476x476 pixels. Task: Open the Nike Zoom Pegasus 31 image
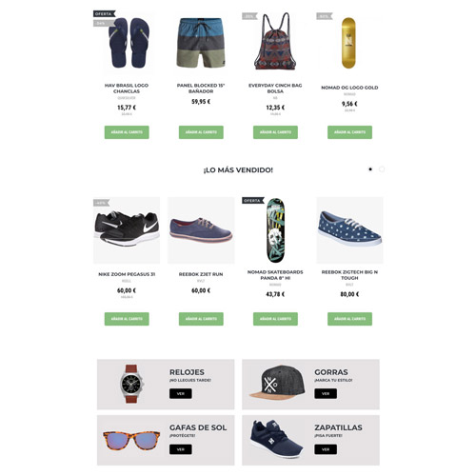tap(127, 230)
